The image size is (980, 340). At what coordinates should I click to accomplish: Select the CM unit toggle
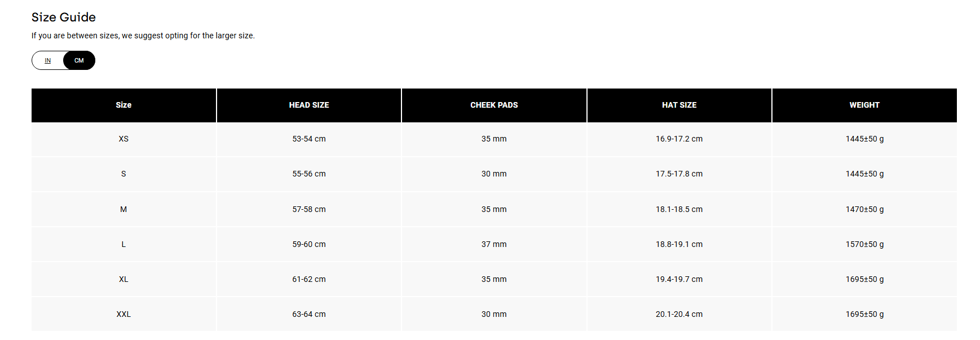click(79, 60)
